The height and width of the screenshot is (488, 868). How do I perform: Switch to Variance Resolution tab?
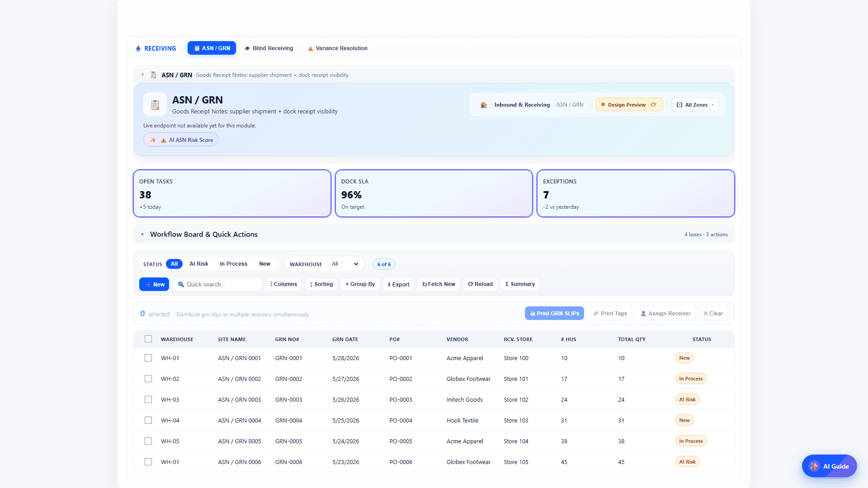[x=338, y=48]
